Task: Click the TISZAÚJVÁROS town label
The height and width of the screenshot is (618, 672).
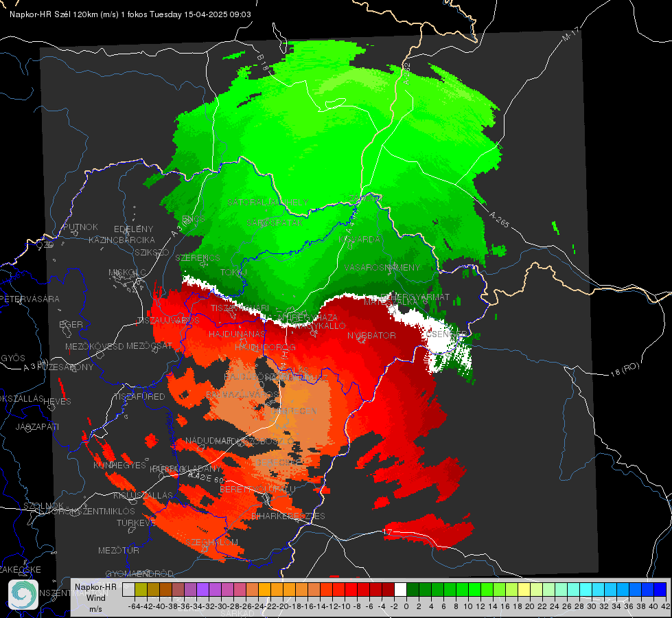Action: 168,321
